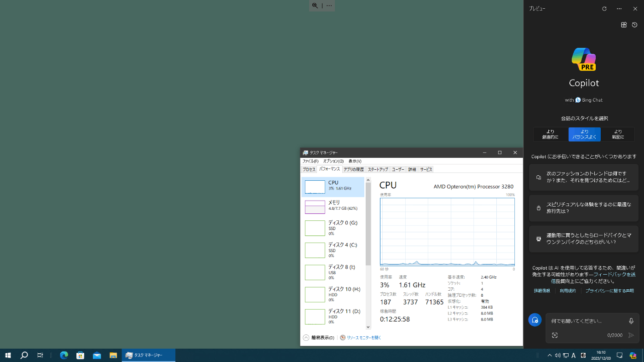644x362 pixels.
Task: Click scroll-down arrow in Task Manager sidebar
Action: (x=368, y=327)
